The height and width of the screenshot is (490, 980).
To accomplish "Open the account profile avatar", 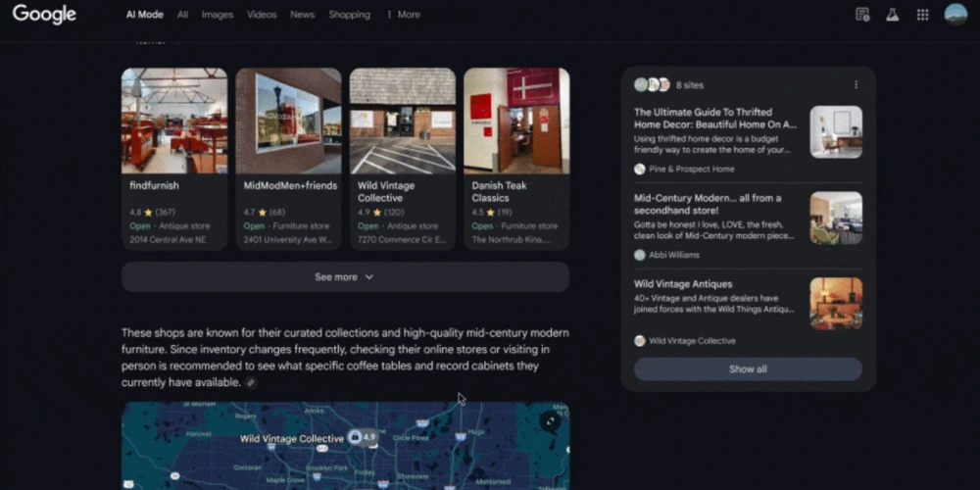I will (955, 15).
